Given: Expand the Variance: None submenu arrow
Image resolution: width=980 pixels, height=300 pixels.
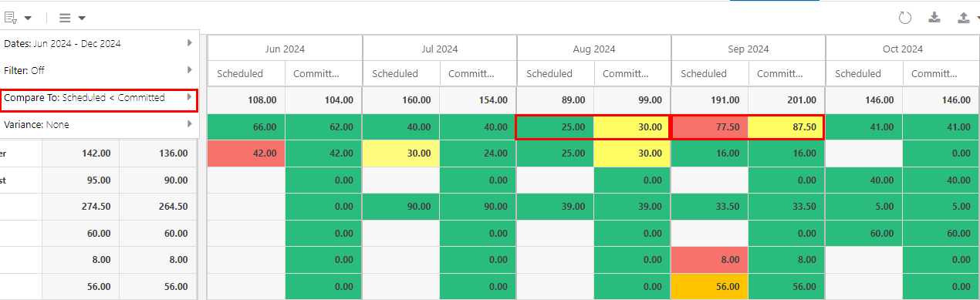Looking at the screenshot, I should [189, 123].
